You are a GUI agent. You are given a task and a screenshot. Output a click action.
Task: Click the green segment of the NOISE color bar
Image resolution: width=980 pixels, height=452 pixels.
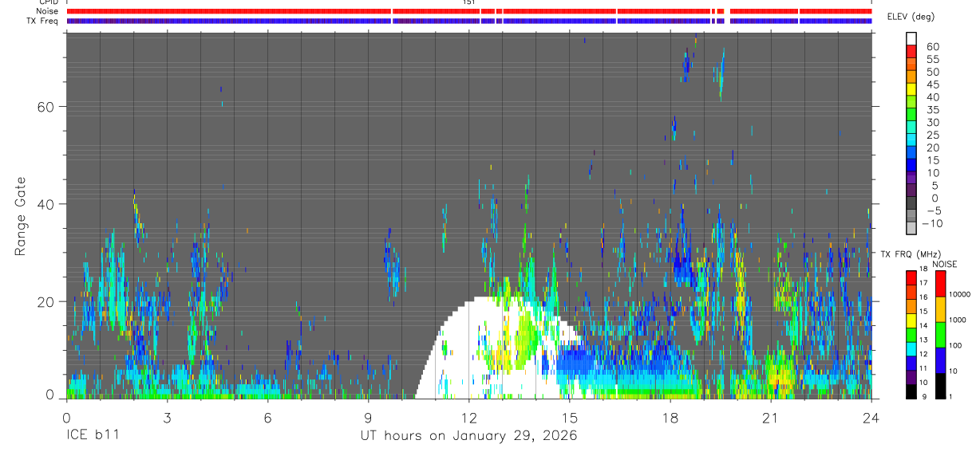coord(940,335)
